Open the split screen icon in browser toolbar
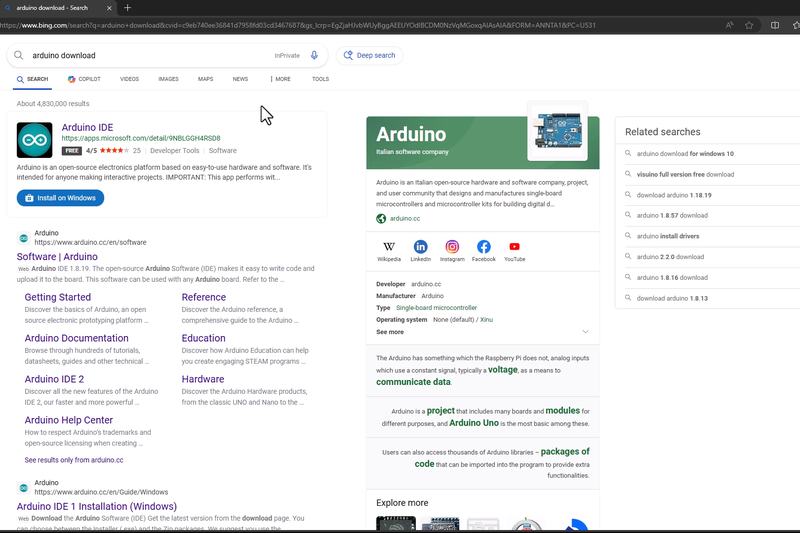This screenshot has height=533, width=800. tap(775, 26)
